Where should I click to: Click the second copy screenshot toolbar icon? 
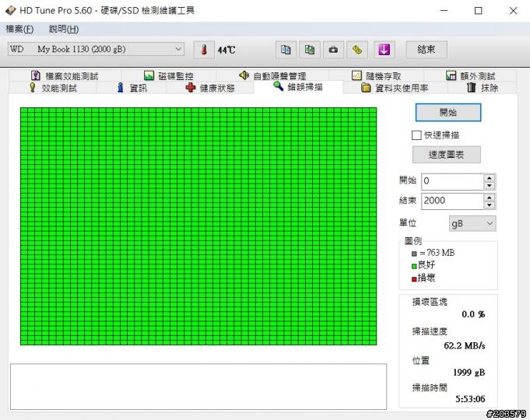(310, 50)
